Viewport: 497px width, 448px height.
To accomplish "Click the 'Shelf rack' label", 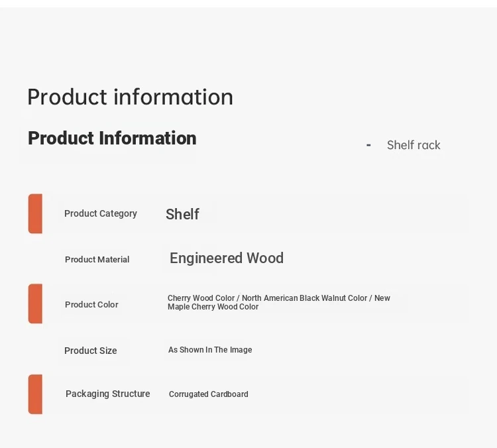I will coord(414,145).
